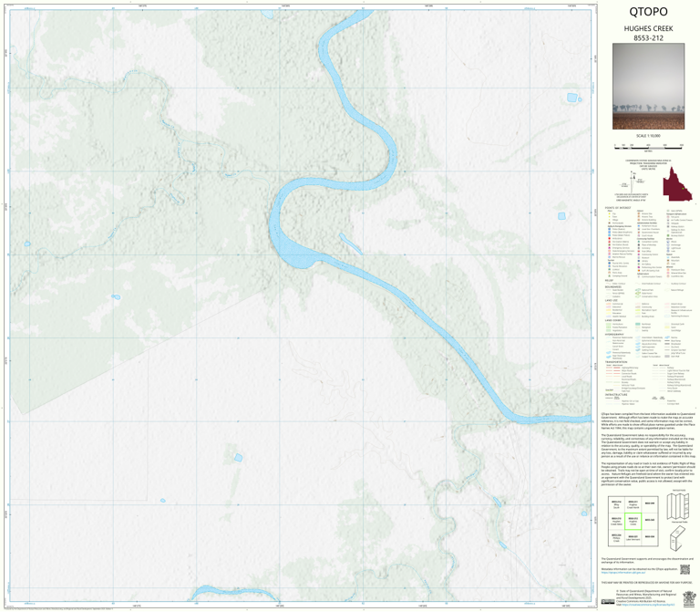Click the north arrow declination diagram
Image resolution: width=700 pixels, height=612 pixels.
pyautogui.click(x=632, y=182)
